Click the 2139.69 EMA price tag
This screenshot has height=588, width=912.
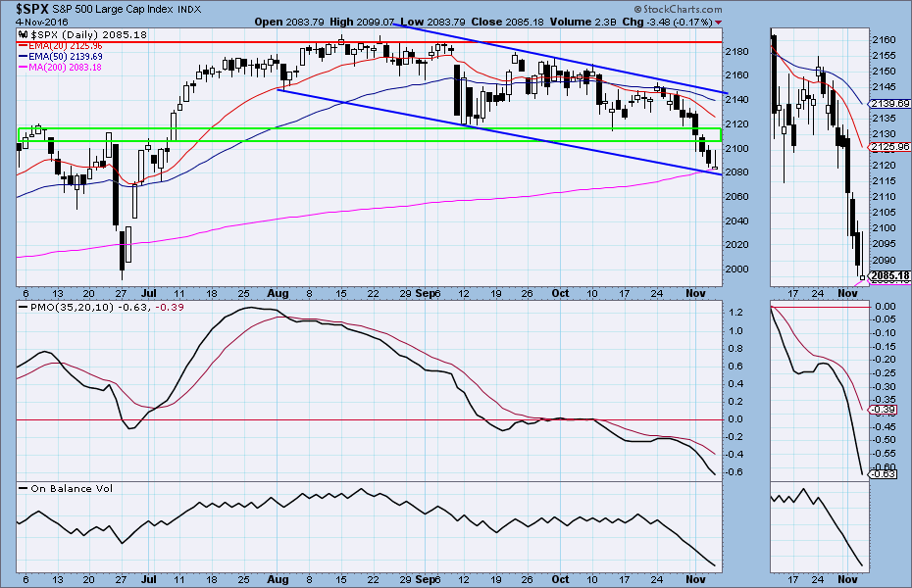(x=888, y=103)
